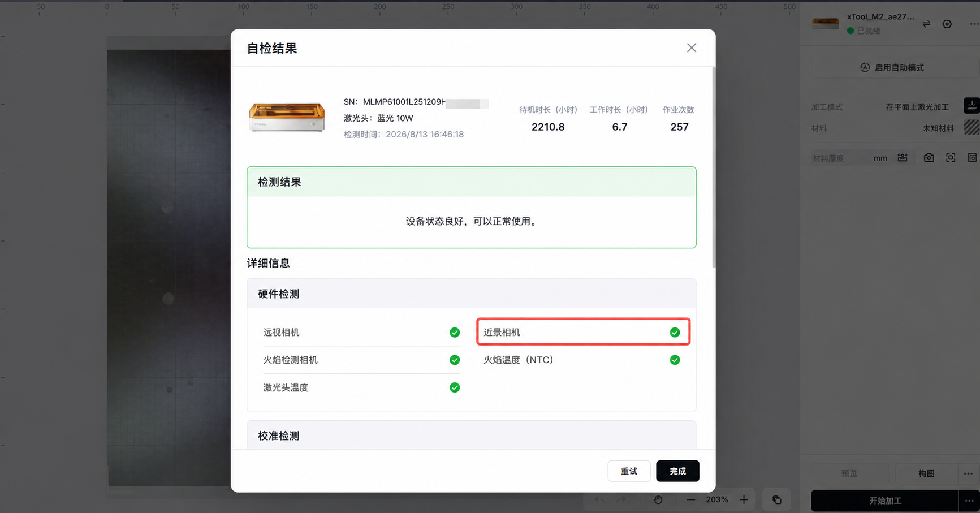980x513 pixels.
Task: Click the dialog vertical scrollbar
Action: pyautogui.click(x=714, y=167)
